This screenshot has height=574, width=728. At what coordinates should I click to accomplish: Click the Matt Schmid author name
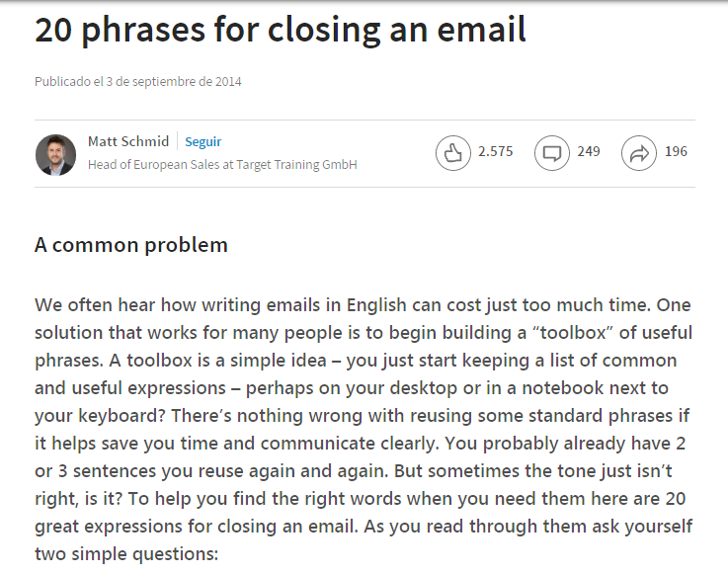pos(128,141)
